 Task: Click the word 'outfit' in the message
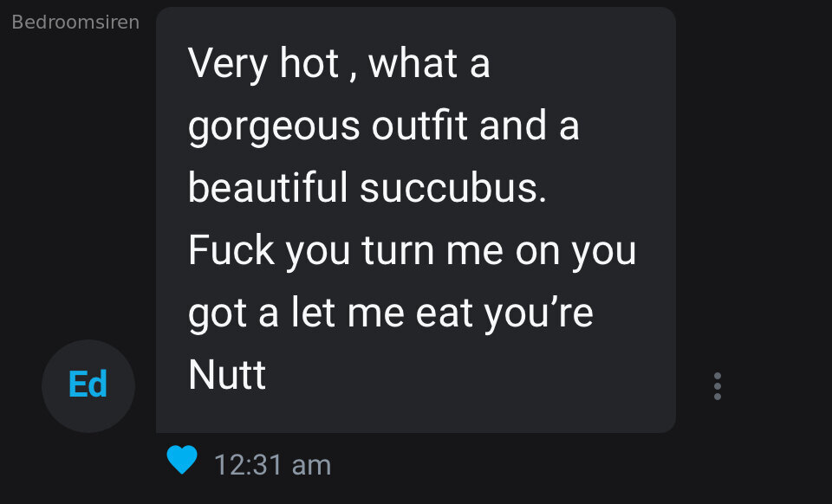[x=419, y=126]
